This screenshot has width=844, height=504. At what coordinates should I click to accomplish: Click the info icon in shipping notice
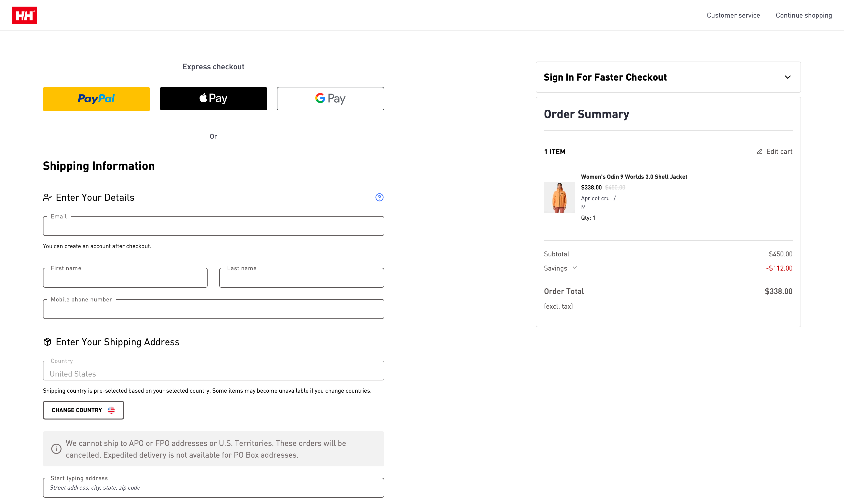pyautogui.click(x=56, y=449)
